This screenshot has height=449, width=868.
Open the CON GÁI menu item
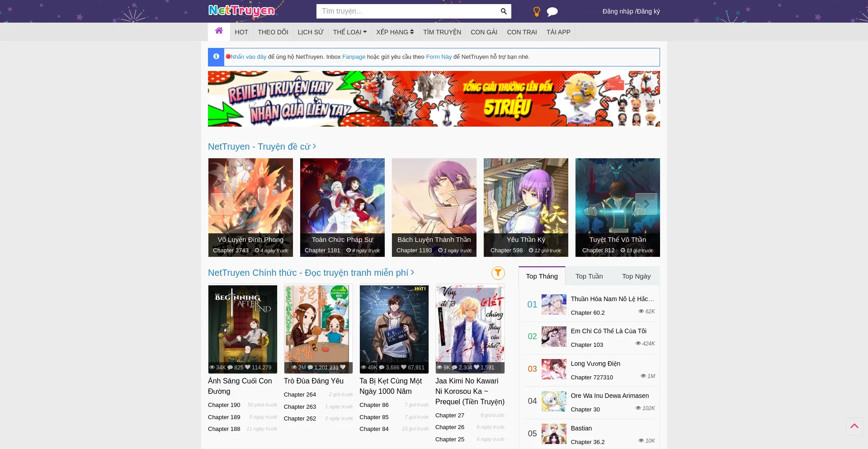pos(484,32)
